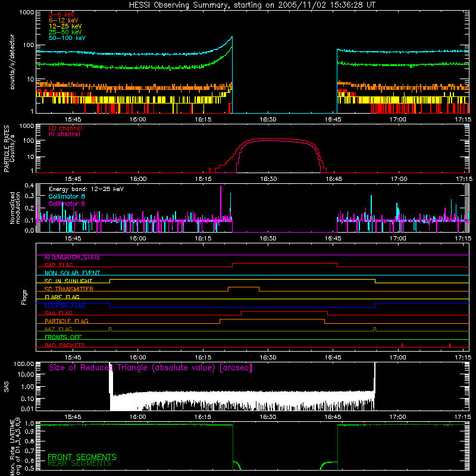
Task: Click the '100.00' value on SAS axis
Action: pyautogui.click(x=24, y=364)
